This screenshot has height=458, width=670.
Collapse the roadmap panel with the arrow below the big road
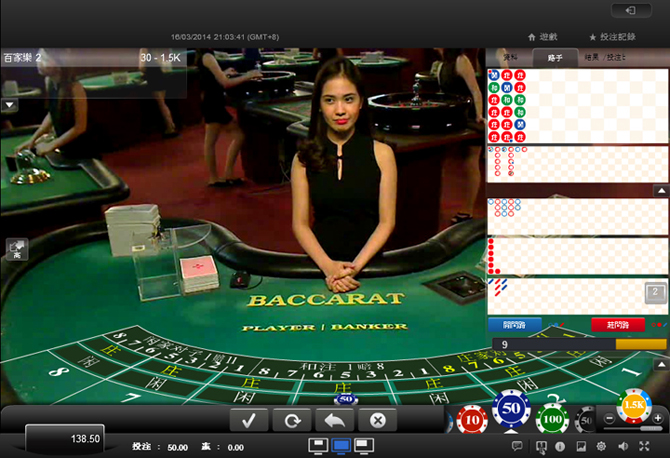coord(661,191)
